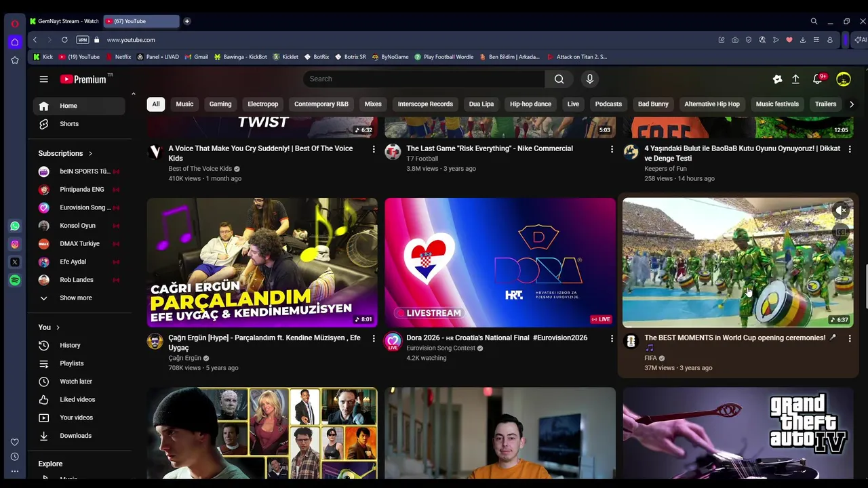Screen dimensions: 868x488
Task: Select the Dua Lipa chip
Action: tap(481, 104)
